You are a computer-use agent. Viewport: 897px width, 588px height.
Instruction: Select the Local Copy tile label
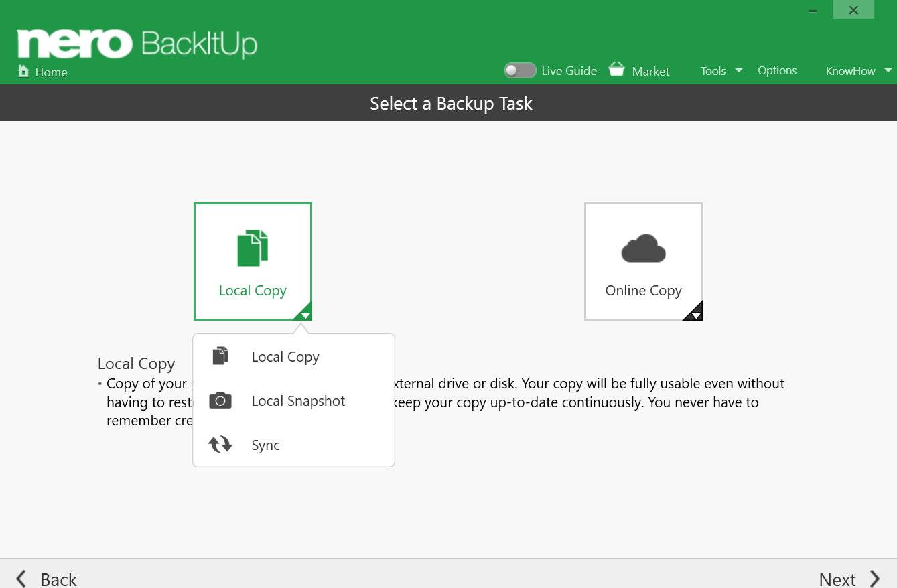coord(253,291)
